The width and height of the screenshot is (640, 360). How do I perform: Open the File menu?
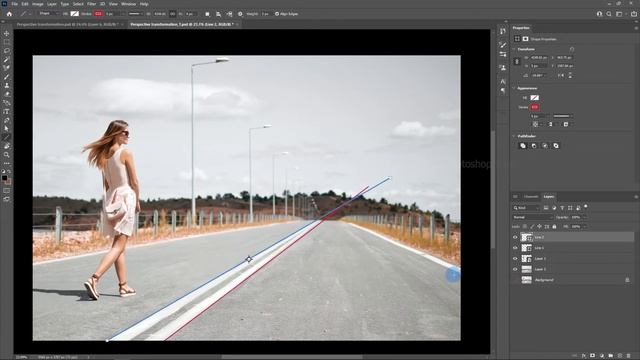15,4
